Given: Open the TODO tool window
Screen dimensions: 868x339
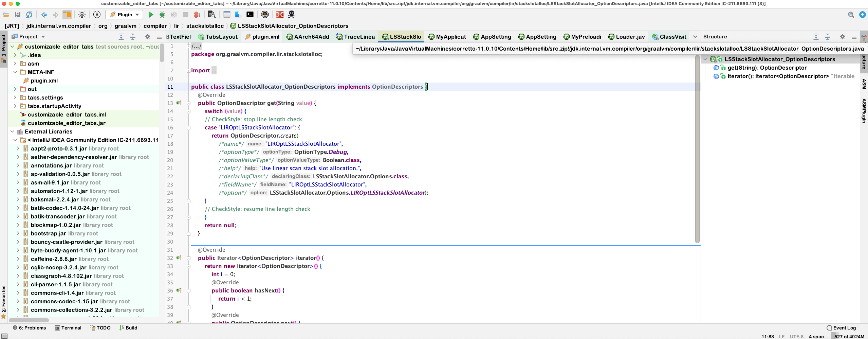Looking at the screenshot, I should click(x=100, y=328).
